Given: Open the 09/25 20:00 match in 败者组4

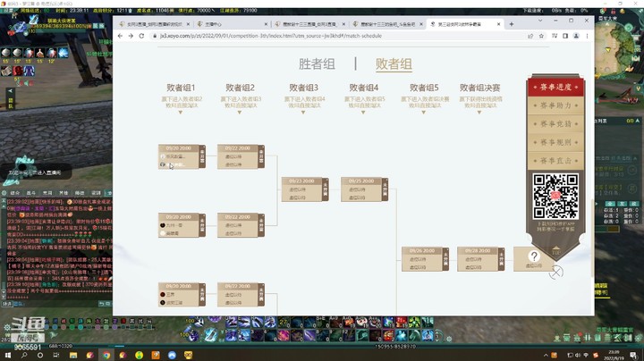Looking at the screenshot, I should click(x=364, y=189).
